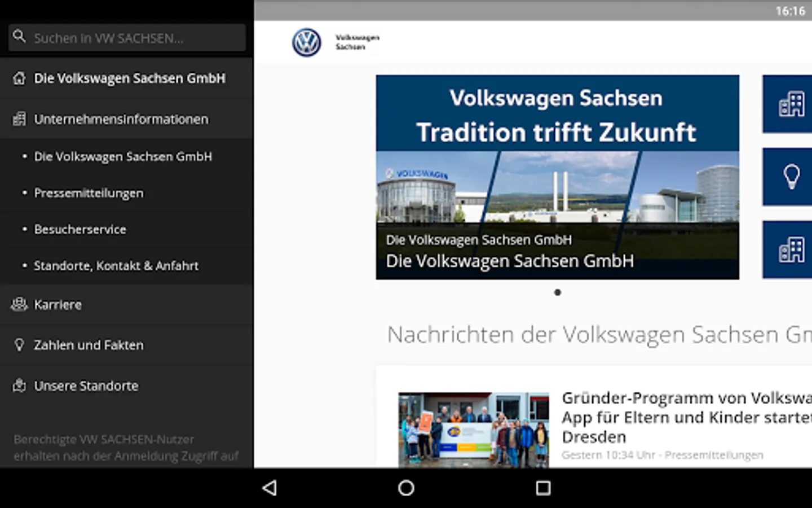Image resolution: width=812 pixels, height=508 pixels.
Task: Click the Nachrichten der Volkswagen Sachsen heading
Action: 599,335
